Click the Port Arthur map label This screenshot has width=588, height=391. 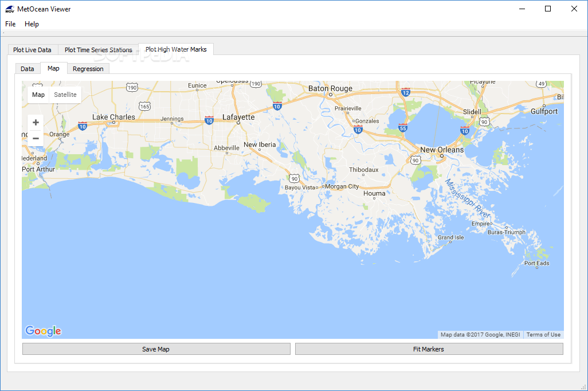coord(38,169)
